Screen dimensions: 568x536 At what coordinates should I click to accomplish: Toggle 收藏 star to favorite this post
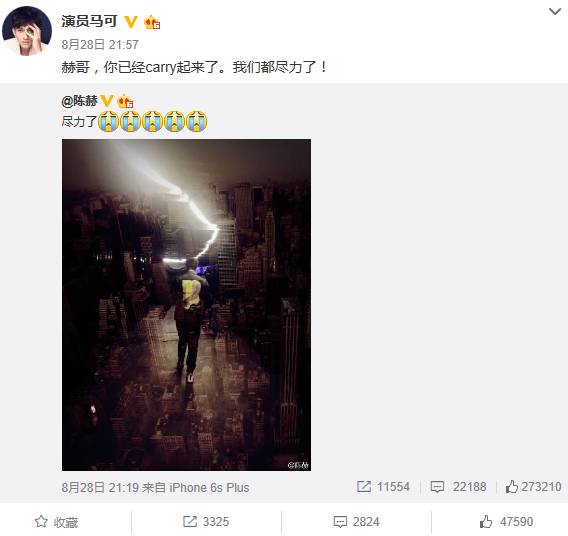pos(57,522)
